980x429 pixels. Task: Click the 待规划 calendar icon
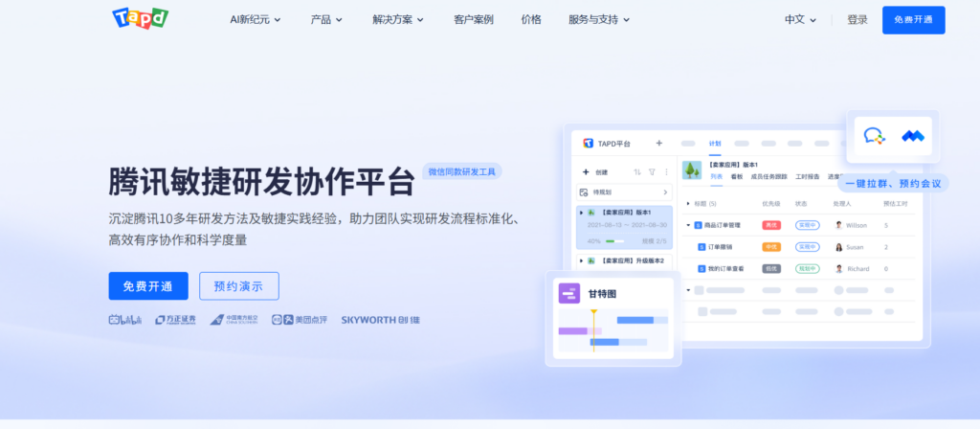pos(584,192)
